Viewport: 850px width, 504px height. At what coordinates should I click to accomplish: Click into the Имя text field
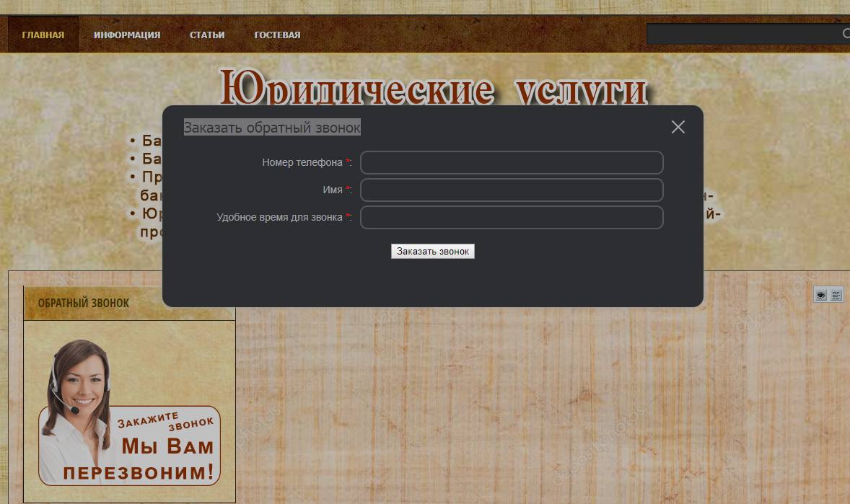[x=511, y=190]
